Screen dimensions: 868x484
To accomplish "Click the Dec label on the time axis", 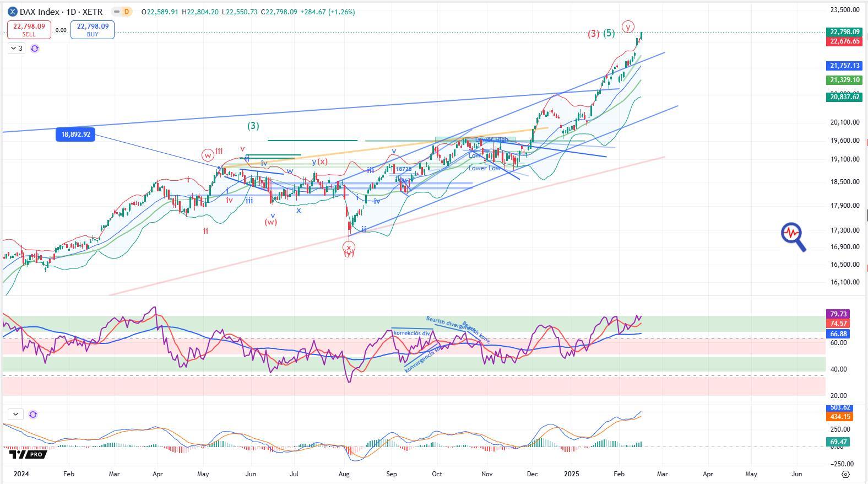I will pos(533,474).
